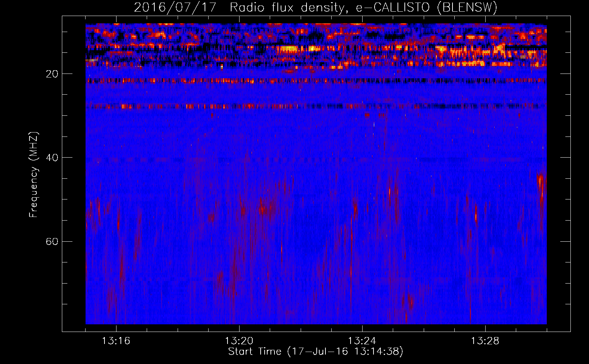
Task: Click the 'Start Time (17-Jul-16 13:14:38)' axis label
Action: tap(316, 352)
